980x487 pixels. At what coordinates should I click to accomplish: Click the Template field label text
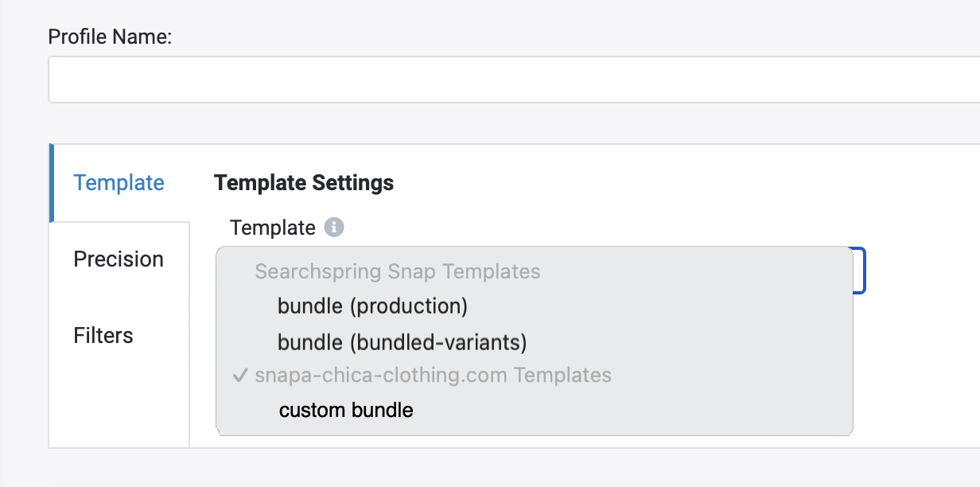click(x=273, y=228)
